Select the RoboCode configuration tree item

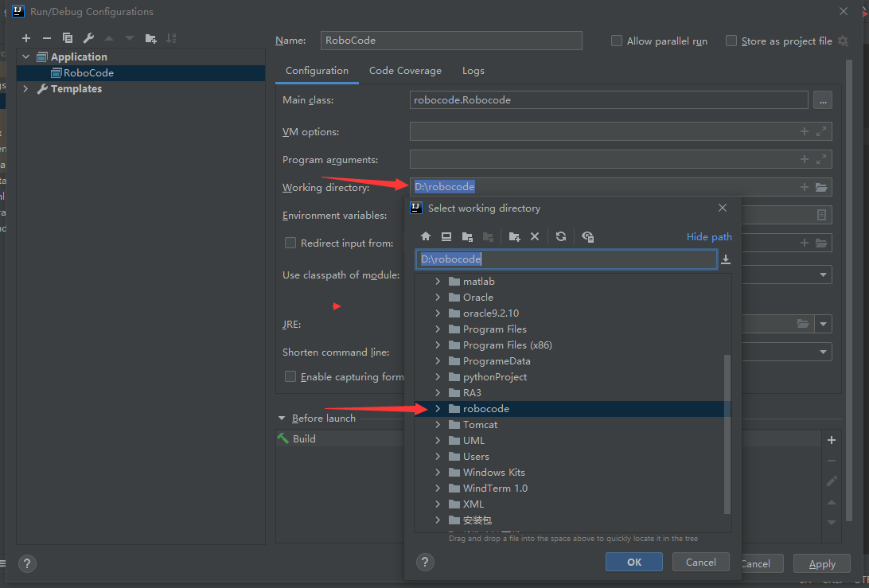click(x=141, y=73)
